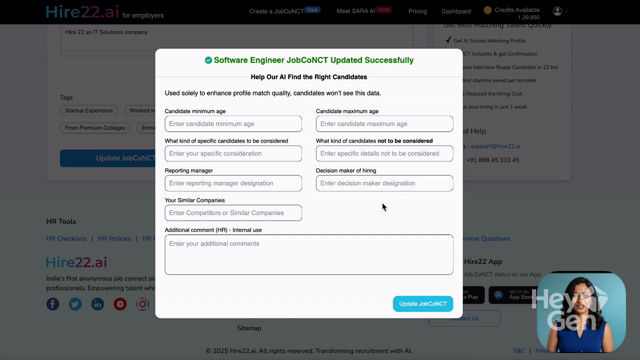
Task: Click the additional comments text area
Action: 309,254
